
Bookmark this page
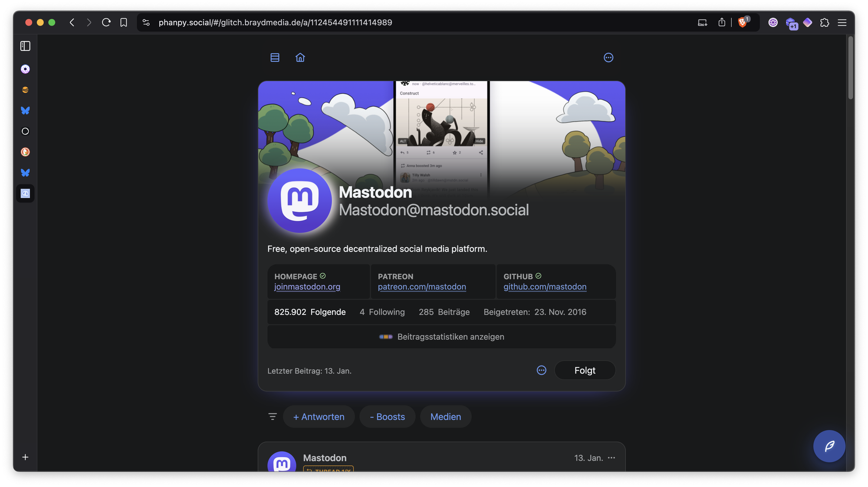(x=124, y=23)
